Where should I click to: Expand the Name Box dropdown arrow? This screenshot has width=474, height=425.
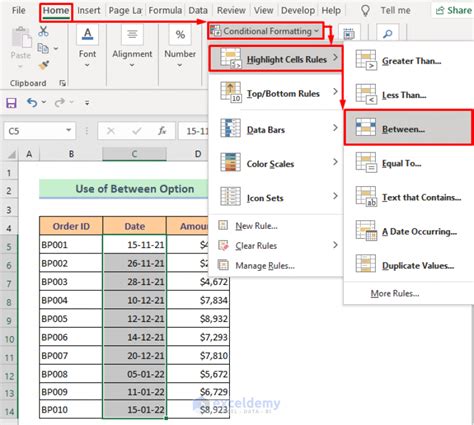(68, 130)
